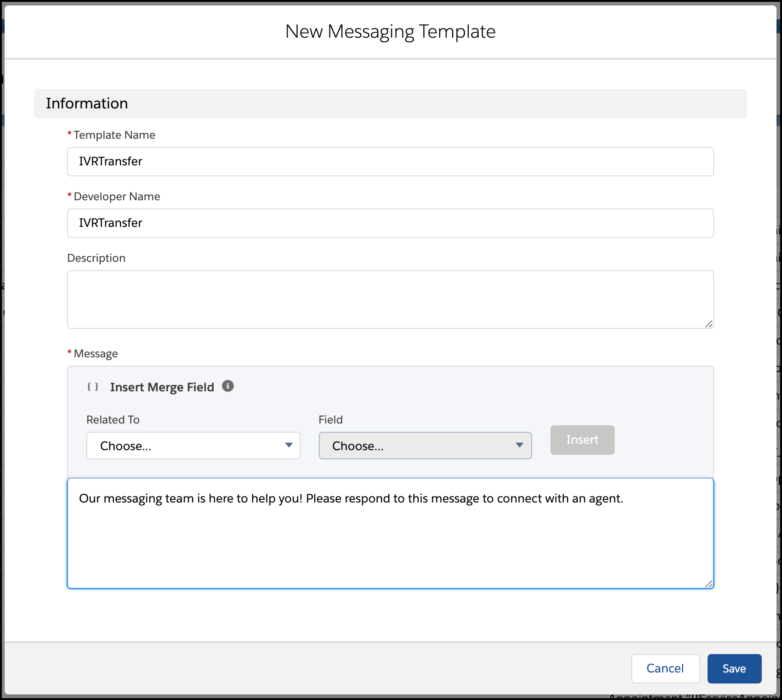Open the Related To Choose dropdown
Screen dimensions: 782x700
coord(193,445)
